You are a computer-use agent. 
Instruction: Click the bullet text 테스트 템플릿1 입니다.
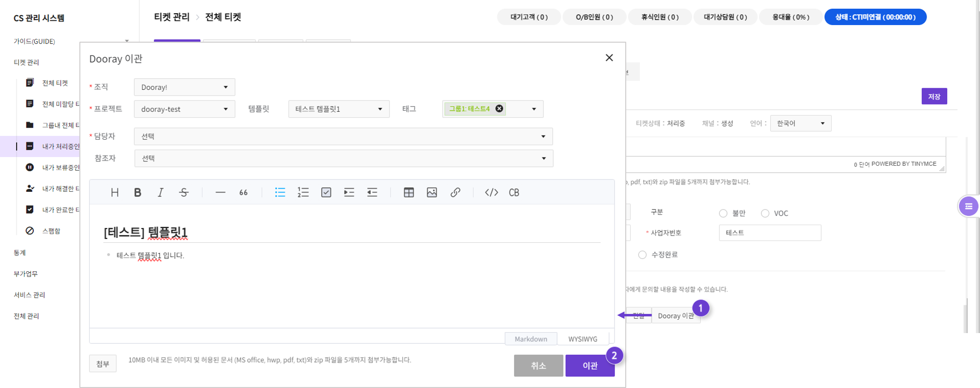[150, 256]
